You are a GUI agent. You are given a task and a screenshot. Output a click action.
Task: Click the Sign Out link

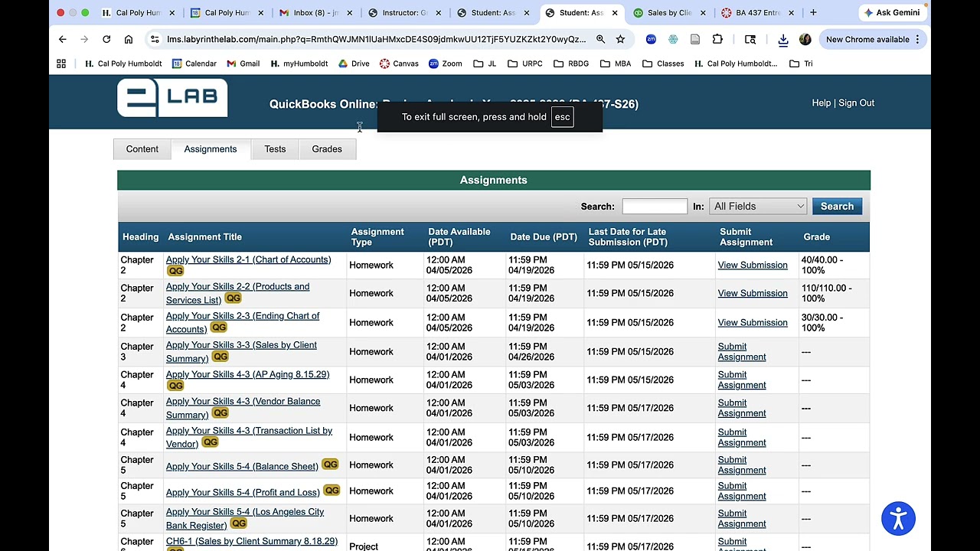coord(856,103)
